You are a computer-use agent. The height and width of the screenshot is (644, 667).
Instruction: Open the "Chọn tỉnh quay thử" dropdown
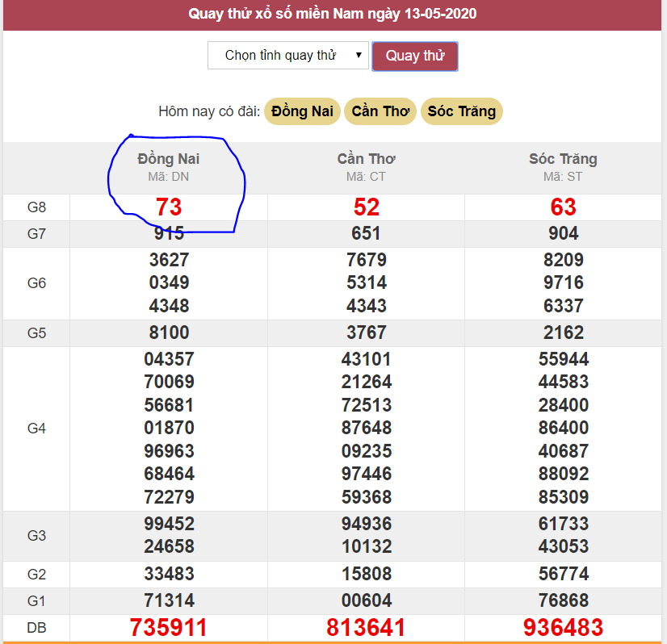pos(287,56)
